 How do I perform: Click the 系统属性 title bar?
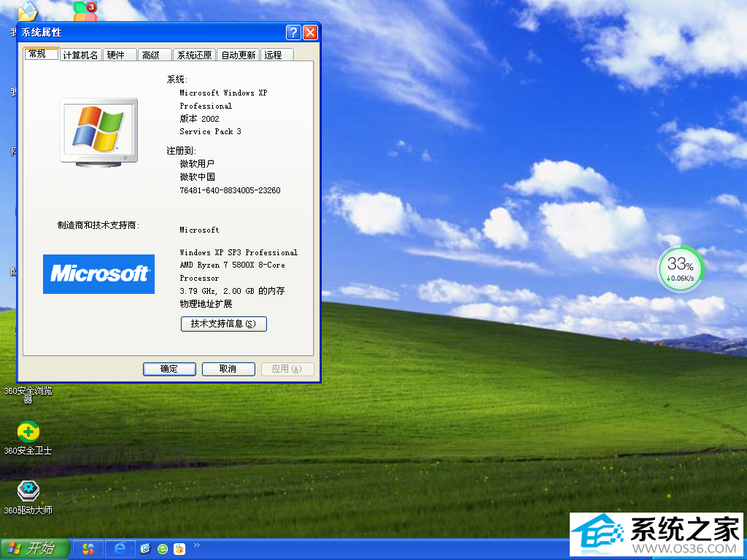tap(152, 32)
